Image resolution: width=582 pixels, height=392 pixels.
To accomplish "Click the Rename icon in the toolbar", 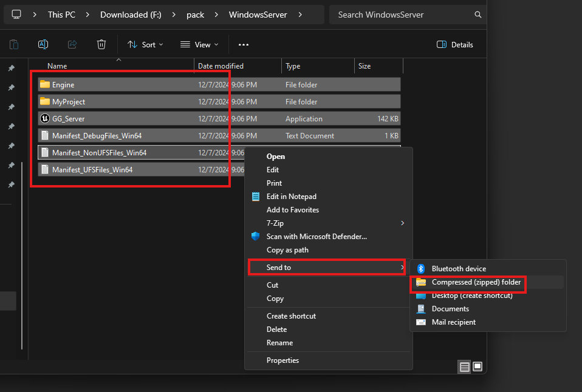I will click(43, 44).
